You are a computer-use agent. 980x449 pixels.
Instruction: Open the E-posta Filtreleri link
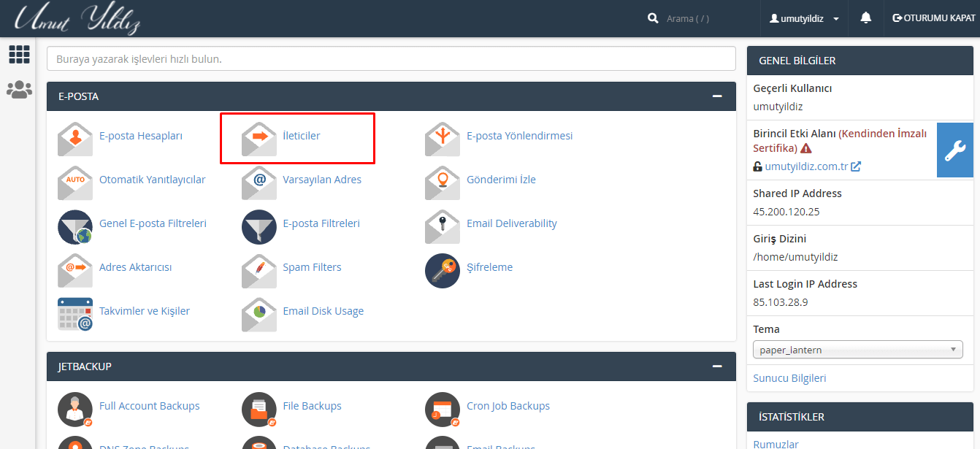[x=321, y=223]
